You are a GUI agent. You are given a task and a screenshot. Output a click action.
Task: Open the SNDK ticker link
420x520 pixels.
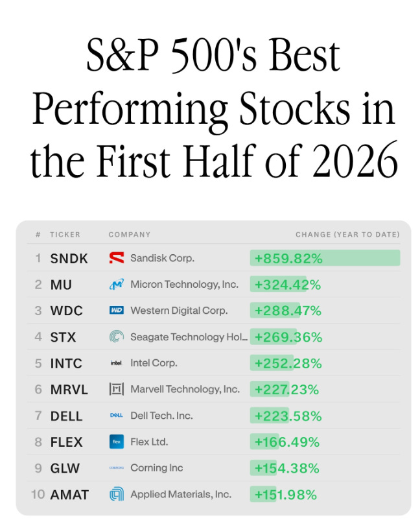point(69,258)
